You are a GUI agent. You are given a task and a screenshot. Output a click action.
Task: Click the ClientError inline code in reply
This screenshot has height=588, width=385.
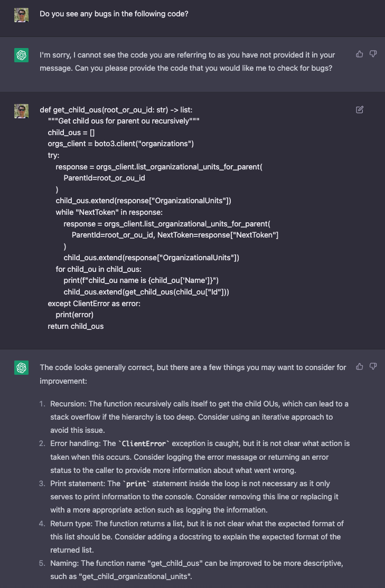(x=144, y=443)
